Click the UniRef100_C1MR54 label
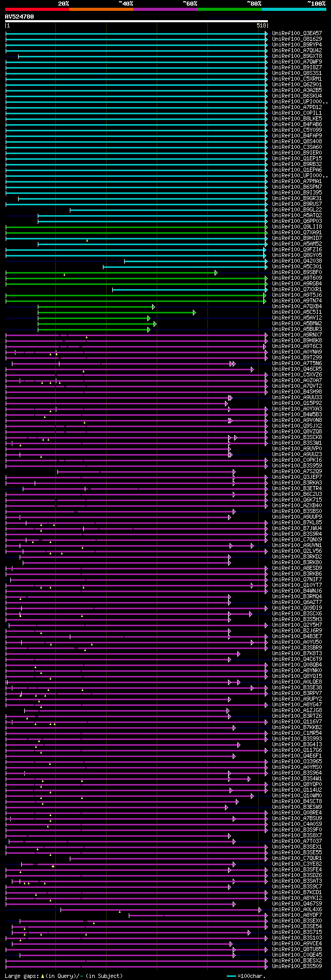331x980 pixels. (x=297, y=733)
